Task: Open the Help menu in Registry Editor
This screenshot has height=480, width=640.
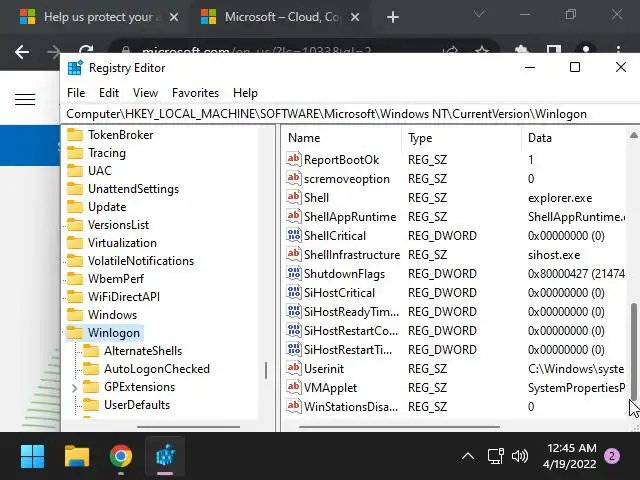Action: pyautogui.click(x=245, y=93)
